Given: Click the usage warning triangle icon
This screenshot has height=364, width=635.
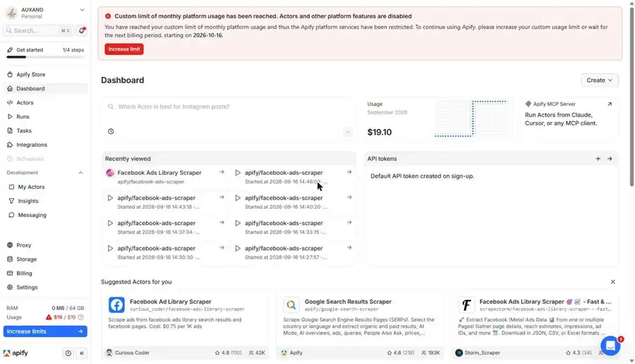Looking at the screenshot, I should tap(49, 317).
